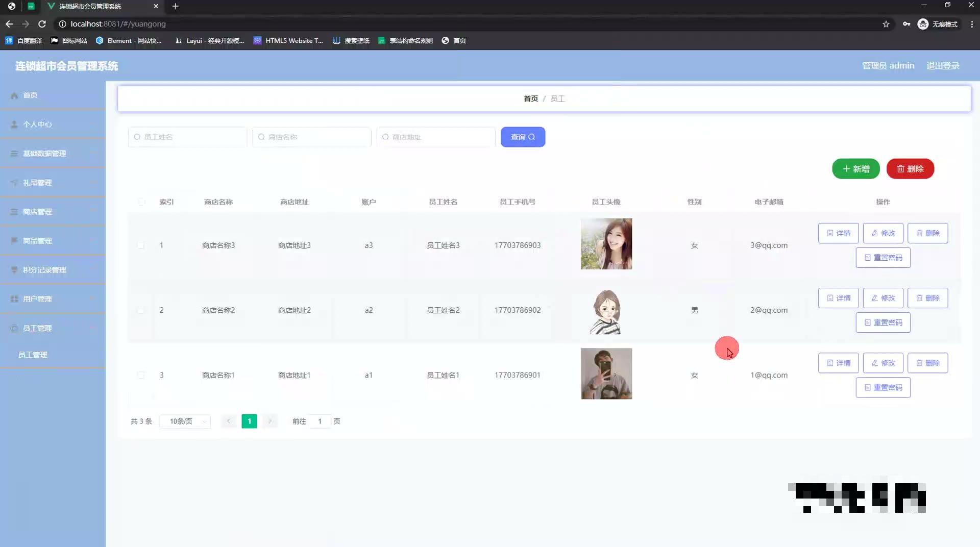Screen dimensions: 980x547
Task: Open the browser three-dot menu
Action: [x=971, y=24]
